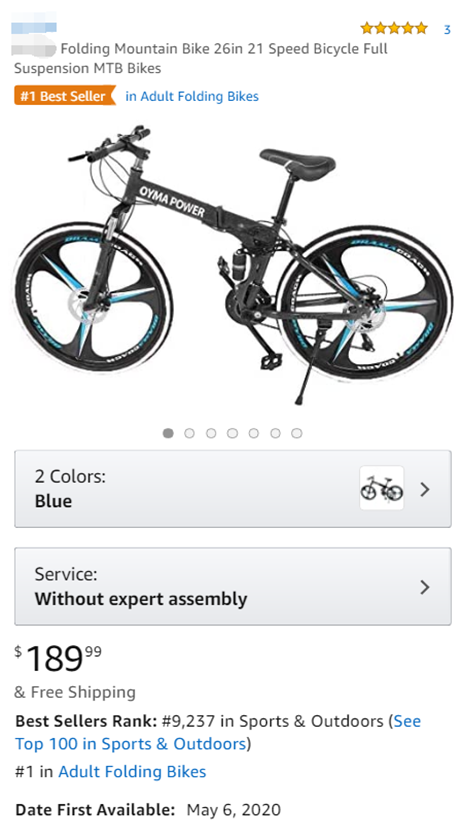
Task: Select the first image carousel dot
Action: (x=168, y=433)
